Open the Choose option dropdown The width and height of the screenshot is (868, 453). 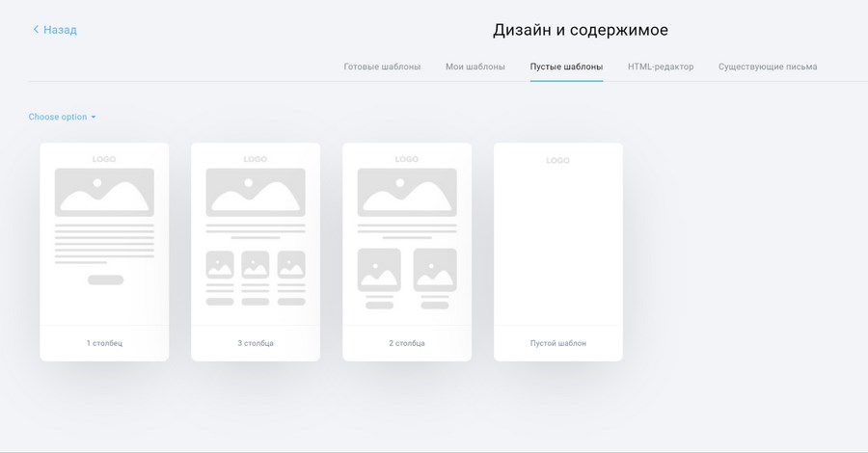coord(58,117)
